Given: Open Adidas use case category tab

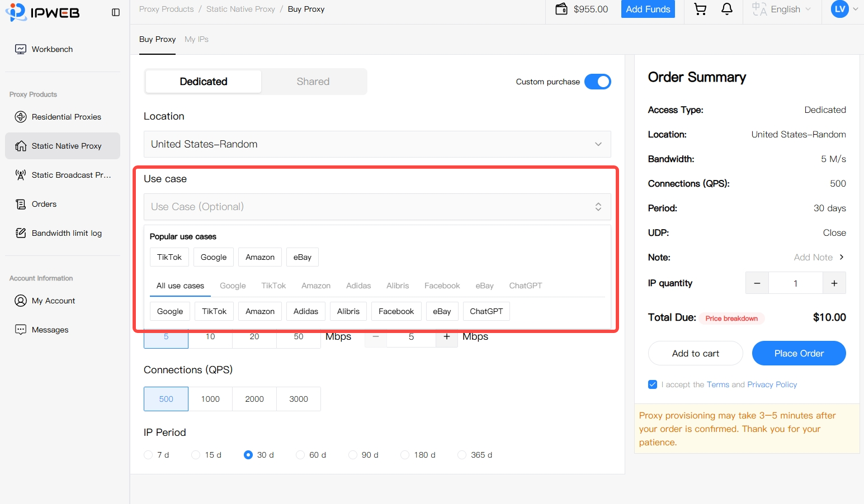Looking at the screenshot, I should (358, 286).
